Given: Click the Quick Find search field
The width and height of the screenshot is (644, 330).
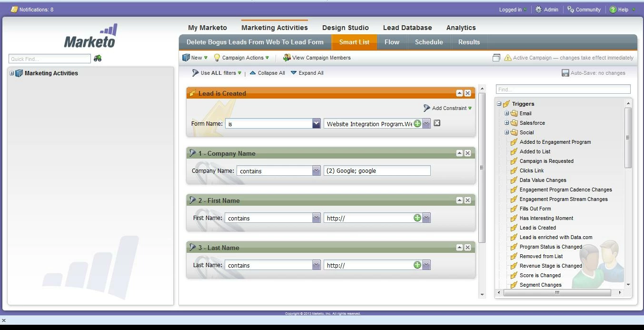Looking at the screenshot, I should (x=50, y=59).
